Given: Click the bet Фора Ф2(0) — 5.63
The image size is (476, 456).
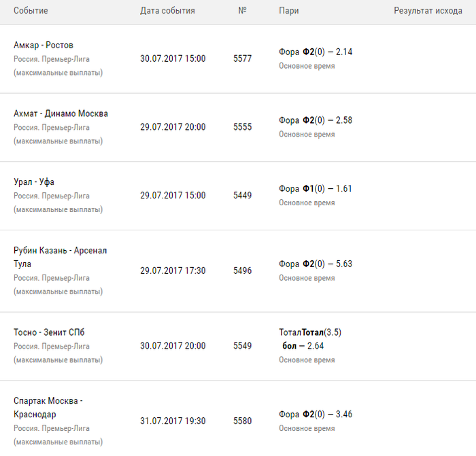Looking at the screenshot, I should click(316, 264).
